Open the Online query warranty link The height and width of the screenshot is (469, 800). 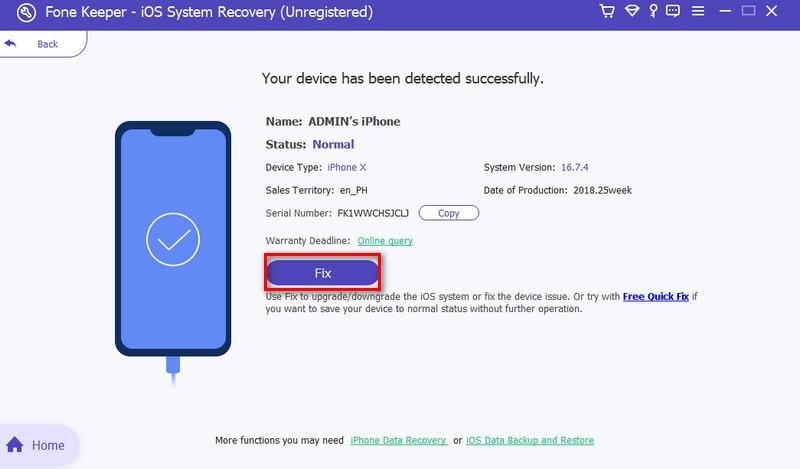click(x=385, y=241)
